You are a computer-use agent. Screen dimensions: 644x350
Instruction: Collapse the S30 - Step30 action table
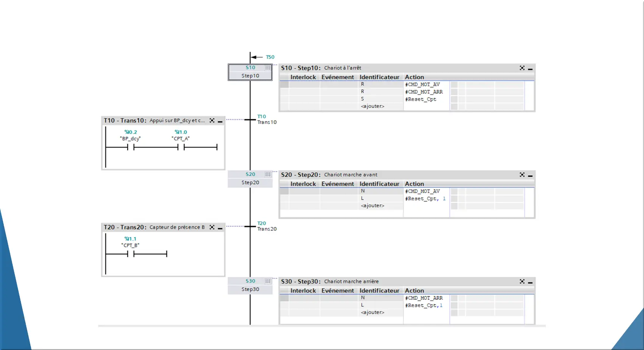click(530, 283)
